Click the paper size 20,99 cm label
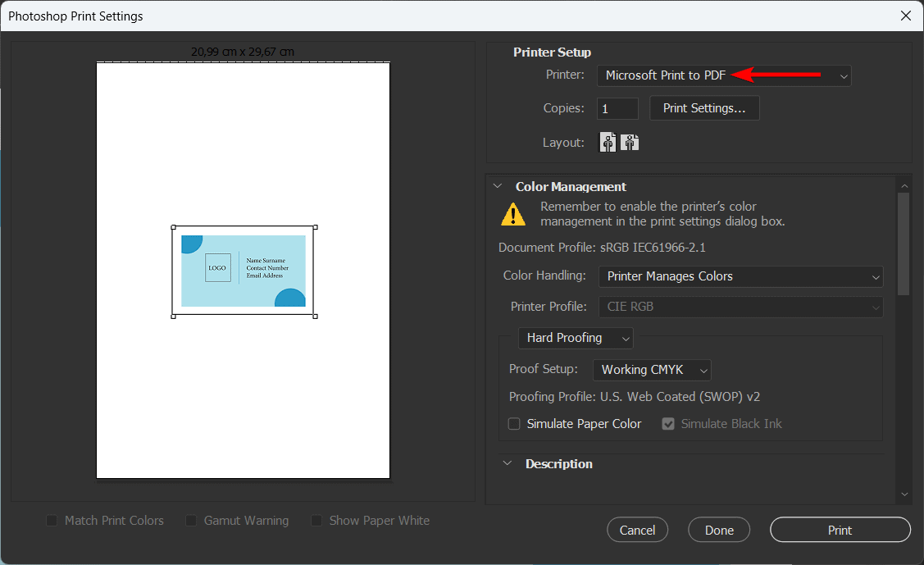 [x=243, y=52]
